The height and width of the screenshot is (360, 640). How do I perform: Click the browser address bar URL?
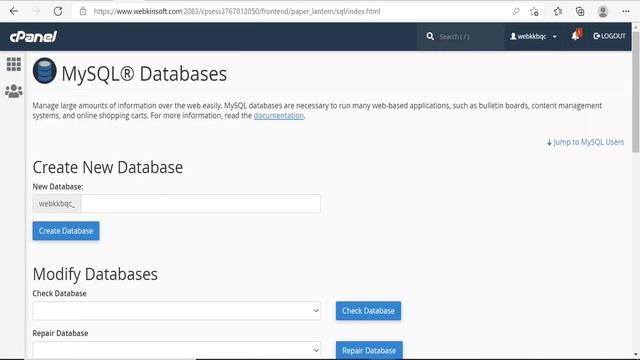(x=237, y=11)
